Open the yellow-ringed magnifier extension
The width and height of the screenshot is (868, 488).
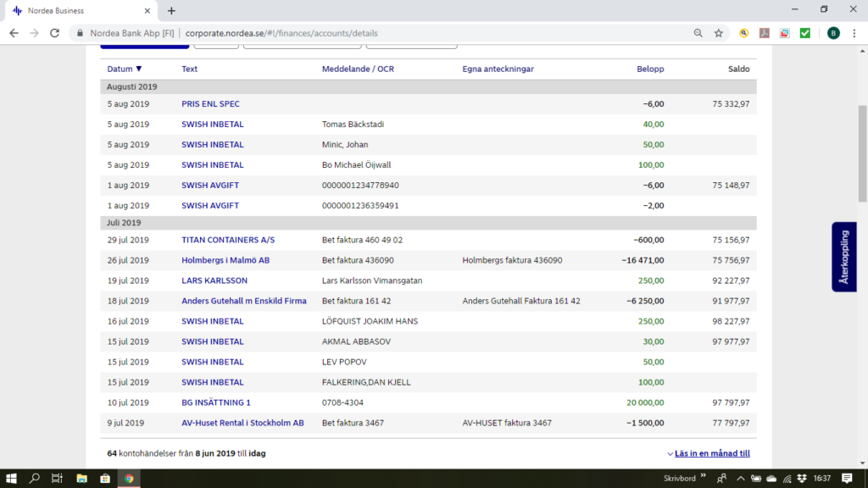[x=744, y=33]
